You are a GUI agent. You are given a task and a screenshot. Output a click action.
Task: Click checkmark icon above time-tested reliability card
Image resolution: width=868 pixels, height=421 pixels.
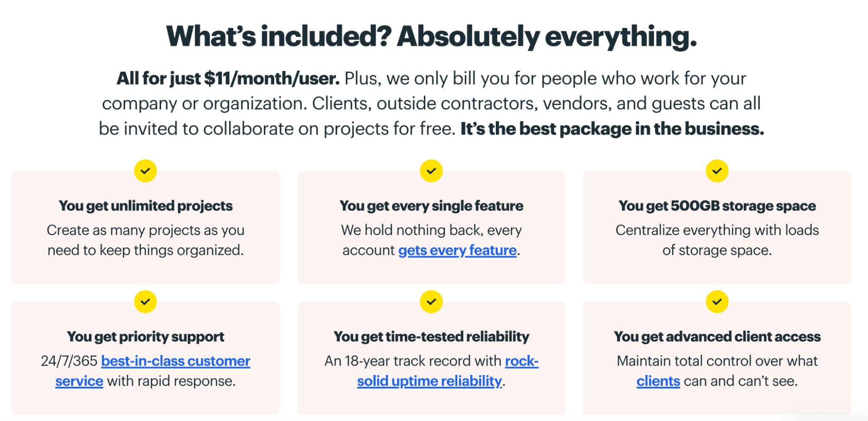[x=431, y=302]
